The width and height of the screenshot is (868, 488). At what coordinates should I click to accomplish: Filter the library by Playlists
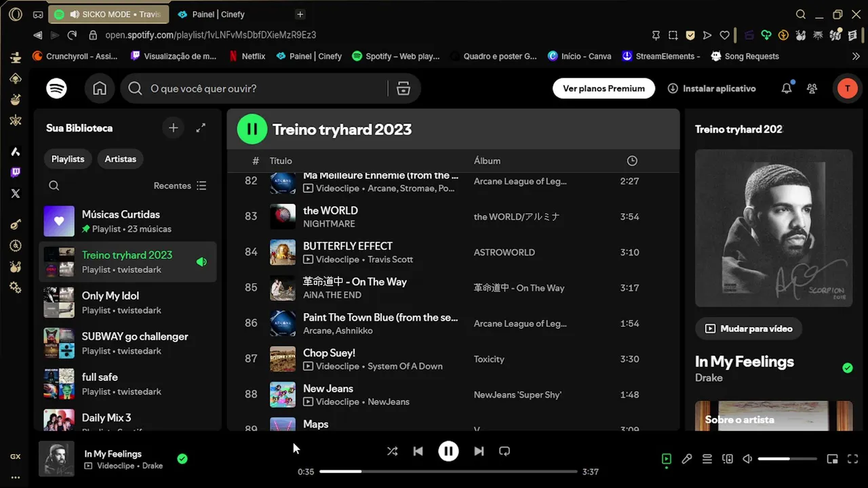point(68,159)
